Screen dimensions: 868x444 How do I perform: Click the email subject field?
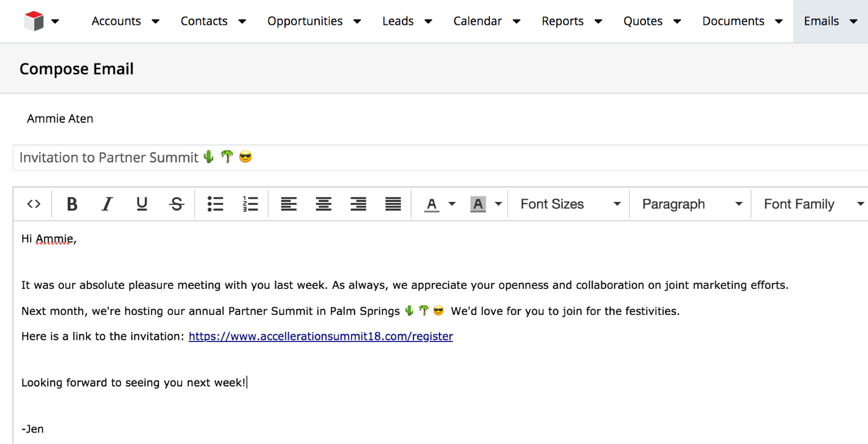point(435,157)
